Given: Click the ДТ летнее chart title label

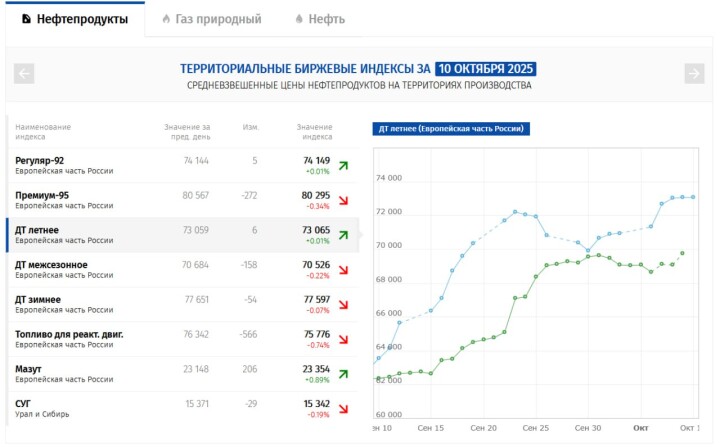Looking at the screenshot, I should coord(450,129).
